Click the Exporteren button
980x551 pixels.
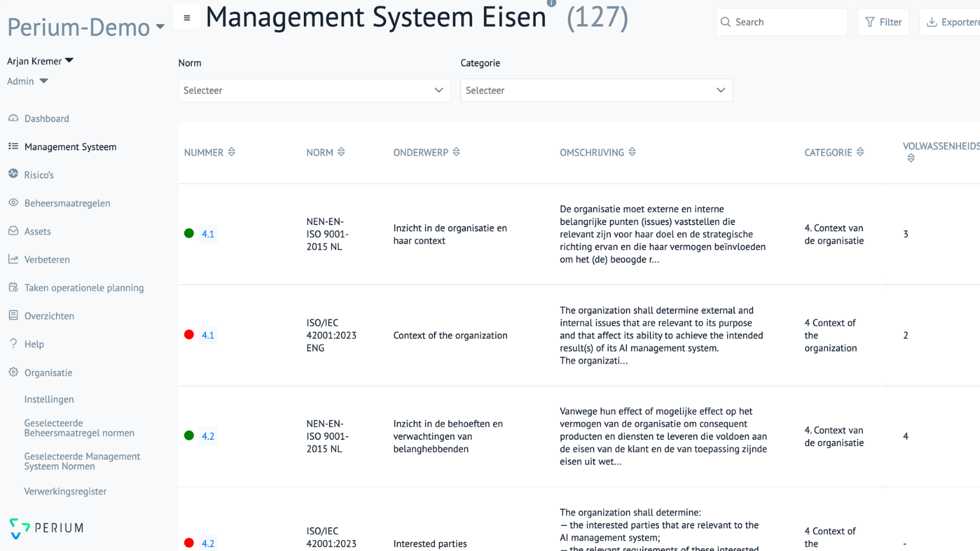point(951,22)
